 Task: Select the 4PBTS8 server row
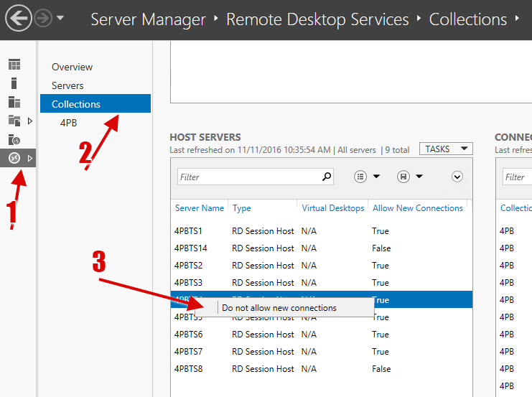coord(322,369)
